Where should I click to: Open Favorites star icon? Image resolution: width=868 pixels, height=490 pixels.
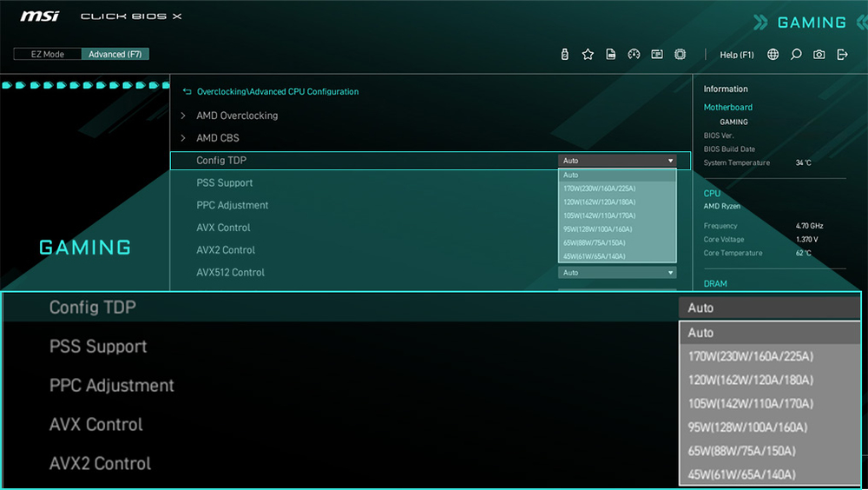click(x=588, y=55)
